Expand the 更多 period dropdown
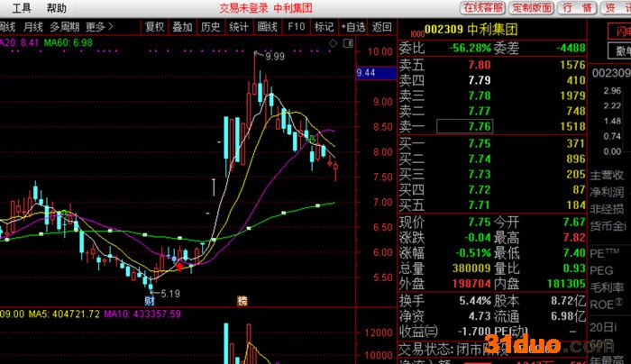This screenshot has height=364, width=631. (x=98, y=26)
